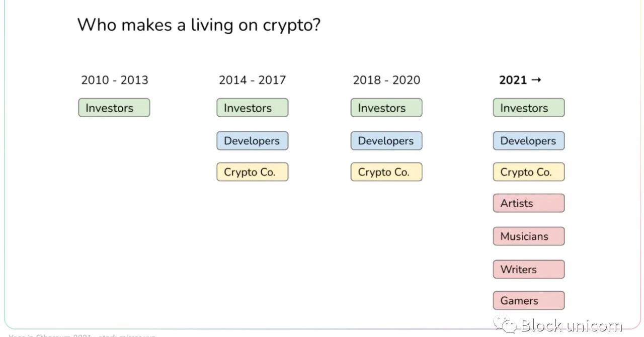Click the red Gamers box

coord(529,301)
